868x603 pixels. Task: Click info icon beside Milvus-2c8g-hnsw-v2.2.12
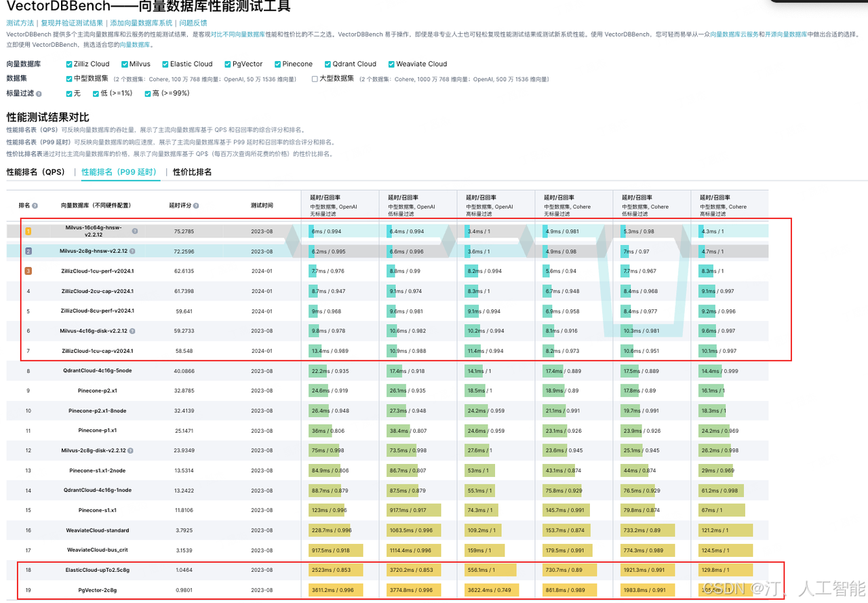[132, 251]
